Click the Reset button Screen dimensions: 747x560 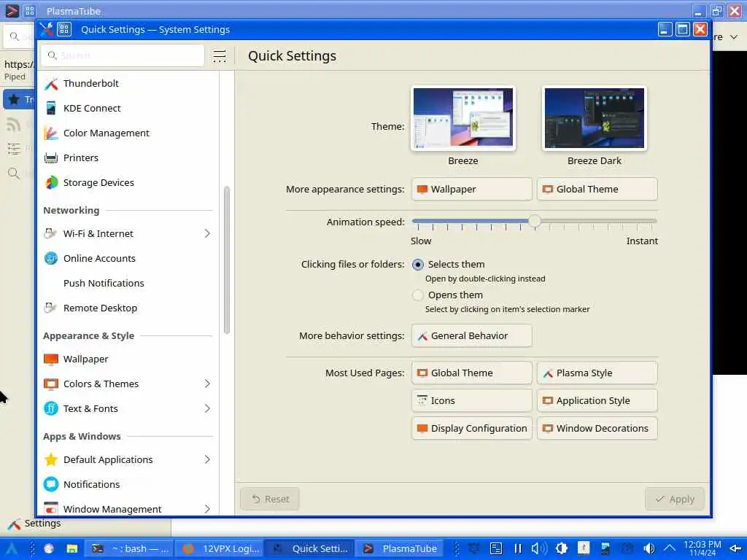point(270,499)
